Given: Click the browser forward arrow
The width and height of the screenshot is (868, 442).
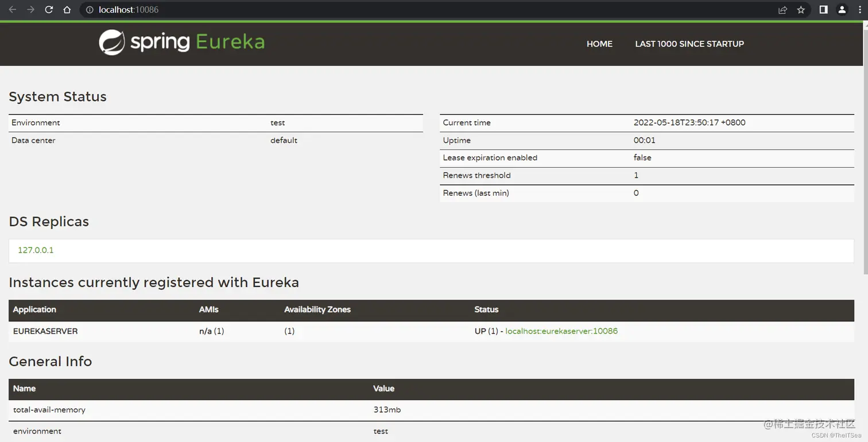Looking at the screenshot, I should pos(31,10).
